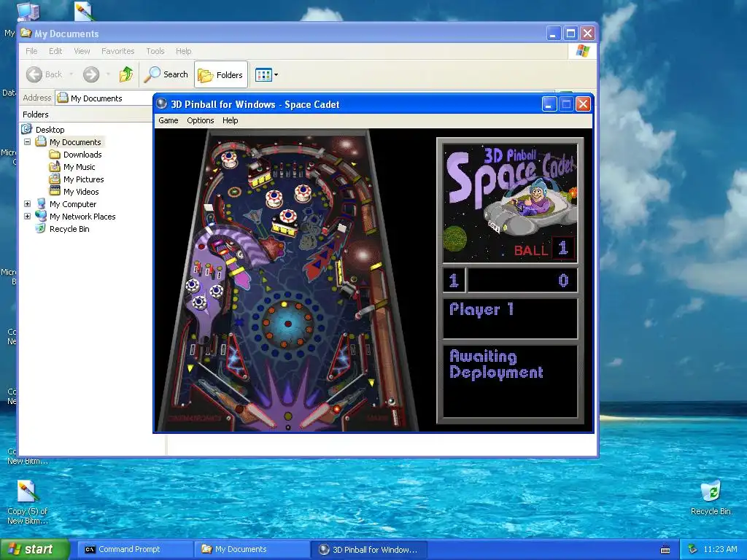Image resolution: width=747 pixels, height=560 pixels.
Task: Open the Forward history dropdown arrow
Action: 108,74
